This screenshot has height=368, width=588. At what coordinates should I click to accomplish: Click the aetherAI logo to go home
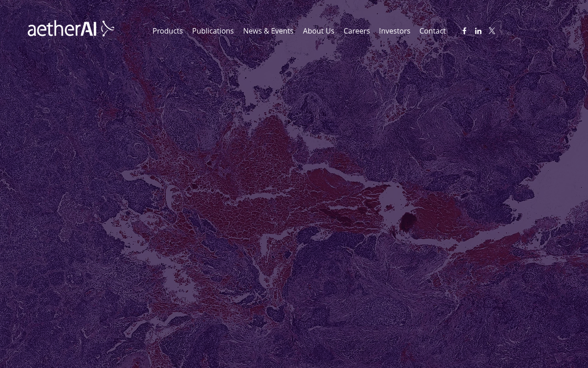[x=71, y=29]
